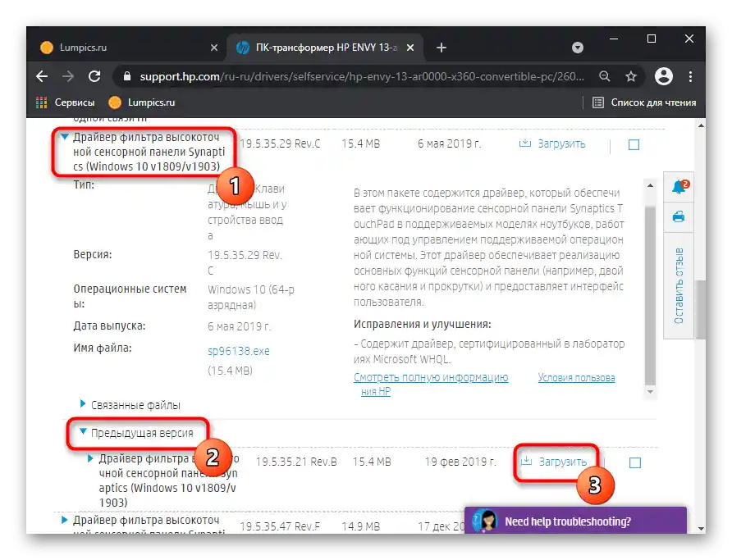Open the Chrome profile avatar
The height and width of the screenshot is (560, 732).
click(x=663, y=76)
